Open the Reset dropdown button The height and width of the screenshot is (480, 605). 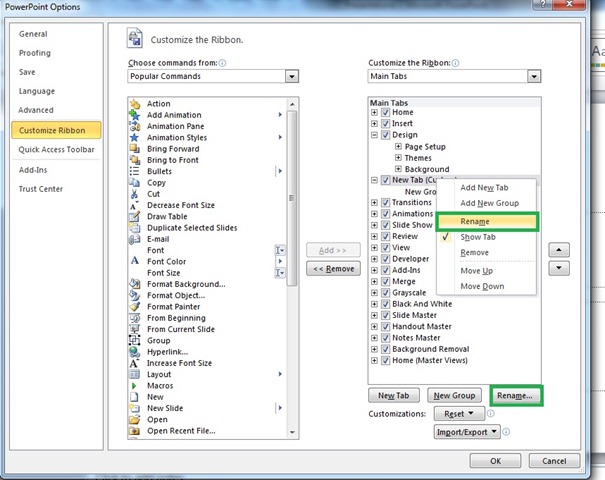click(459, 414)
